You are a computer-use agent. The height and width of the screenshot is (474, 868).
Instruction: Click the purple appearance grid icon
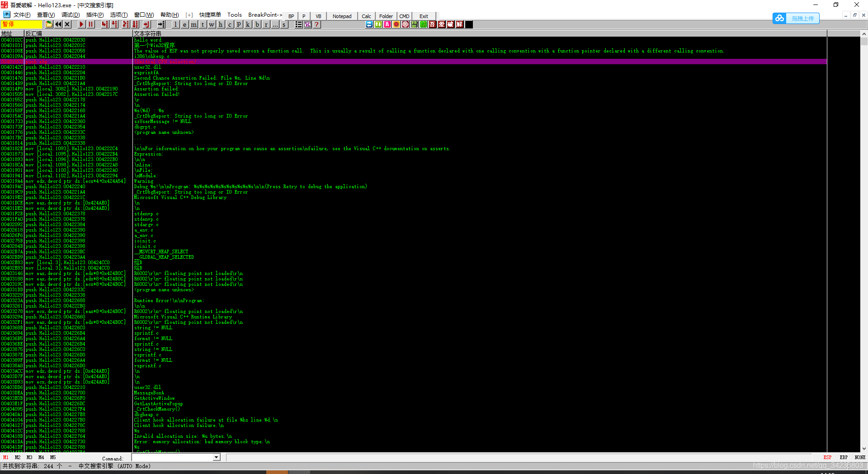point(307,24)
